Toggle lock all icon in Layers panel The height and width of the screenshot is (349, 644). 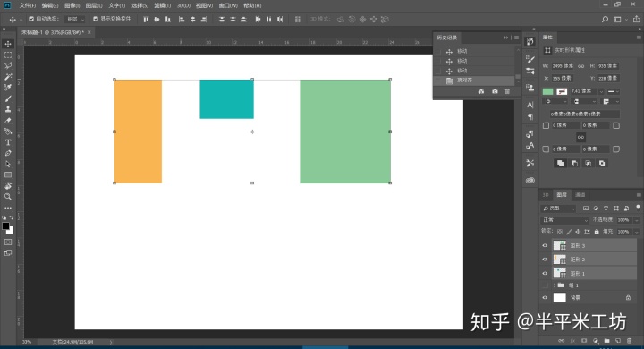coord(597,232)
